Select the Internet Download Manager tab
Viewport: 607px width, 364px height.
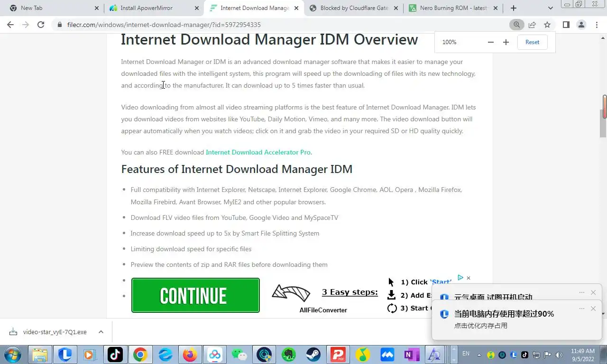click(254, 8)
